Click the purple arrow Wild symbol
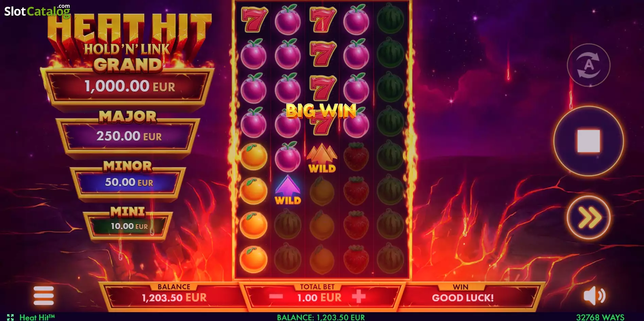 [288, 190]
